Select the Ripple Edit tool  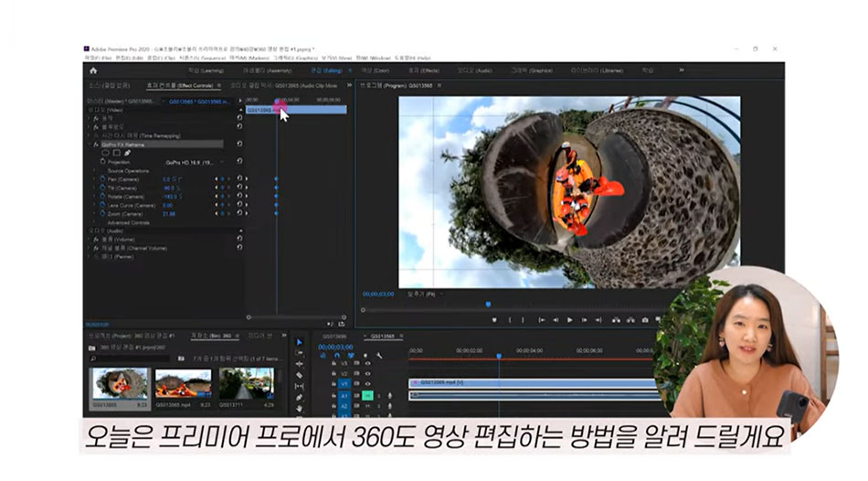[x=299, y=364]
